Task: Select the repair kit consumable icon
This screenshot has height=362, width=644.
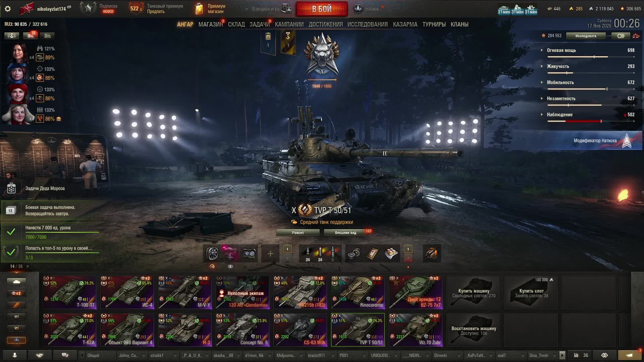Action: coord(354,253)
